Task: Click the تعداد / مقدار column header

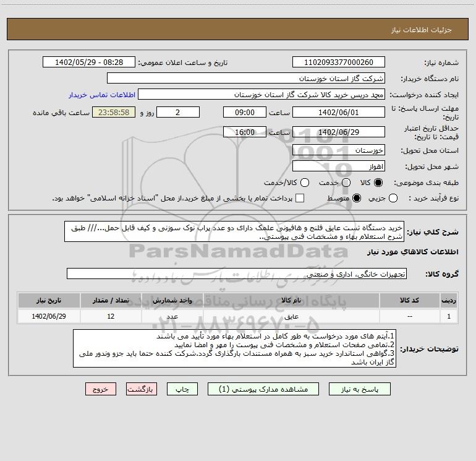Action: point(111,301)
